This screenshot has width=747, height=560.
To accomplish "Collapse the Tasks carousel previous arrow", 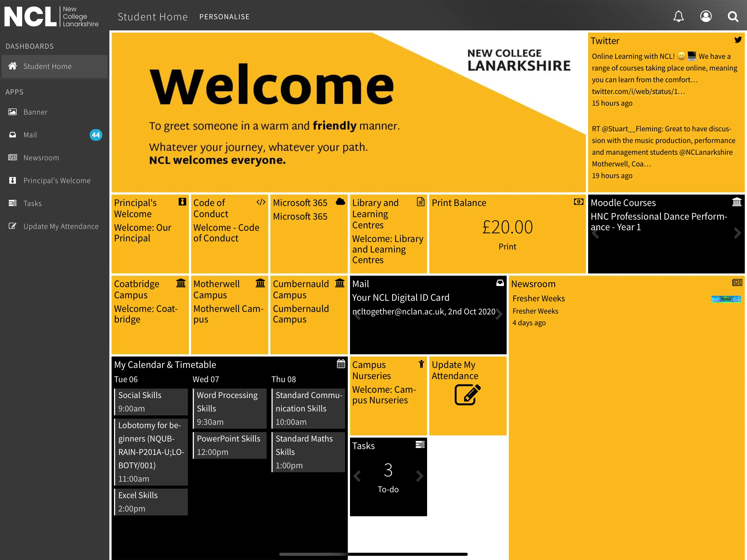I will (x=357, y=475).
